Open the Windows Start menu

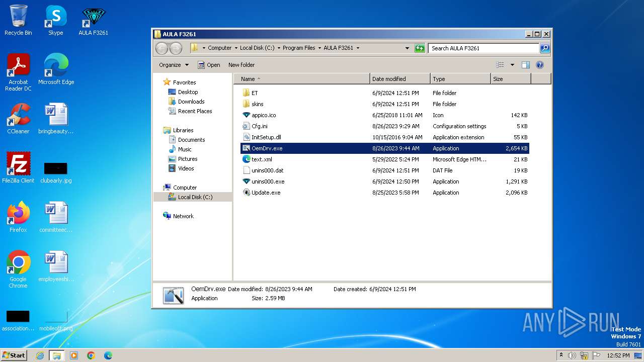(x=14, y=355)
